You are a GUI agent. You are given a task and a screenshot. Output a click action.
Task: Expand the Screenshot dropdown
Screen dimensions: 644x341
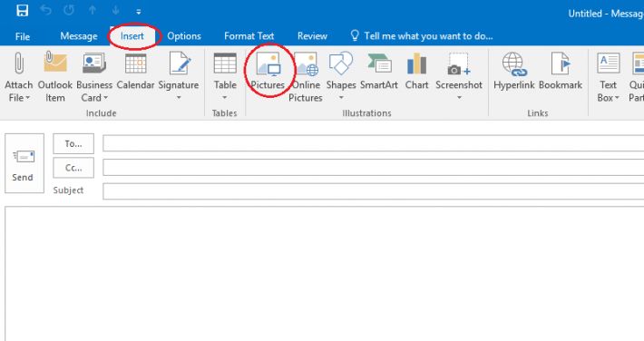point(459,98)
